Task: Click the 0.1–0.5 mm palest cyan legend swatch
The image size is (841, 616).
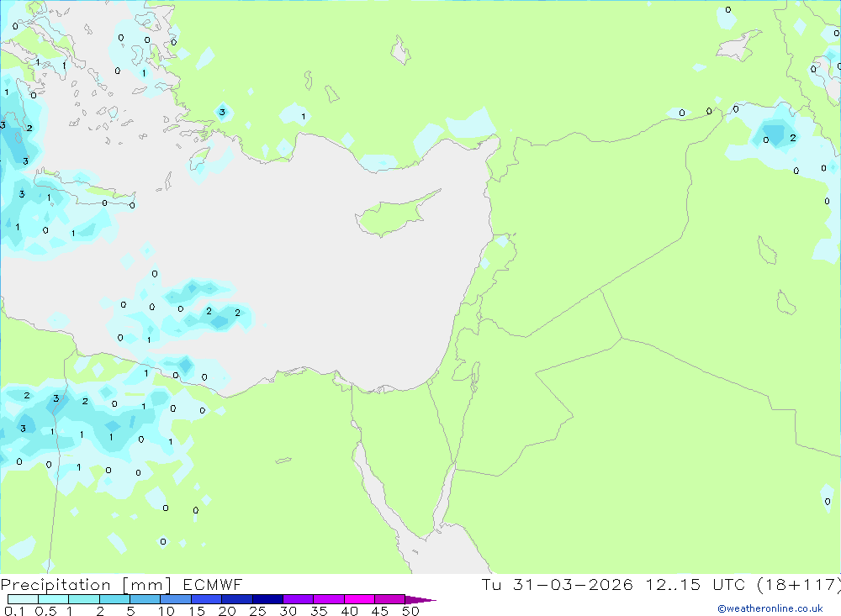Action: coord(23,599)
